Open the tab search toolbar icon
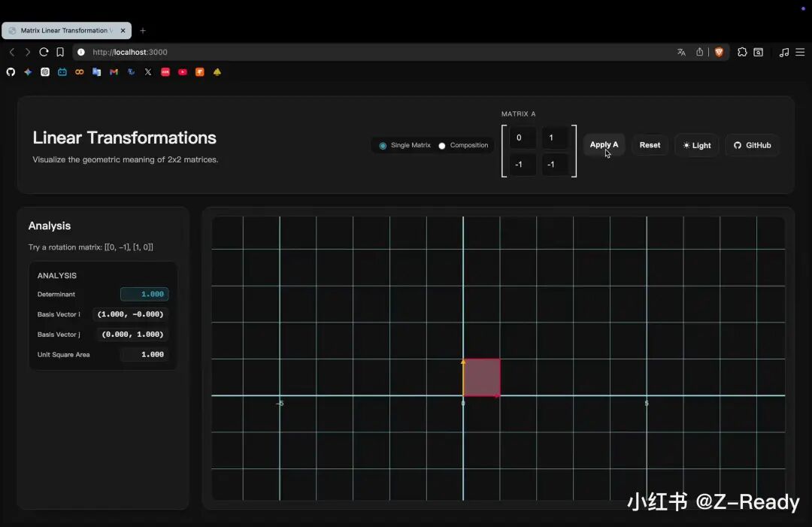 758,52
